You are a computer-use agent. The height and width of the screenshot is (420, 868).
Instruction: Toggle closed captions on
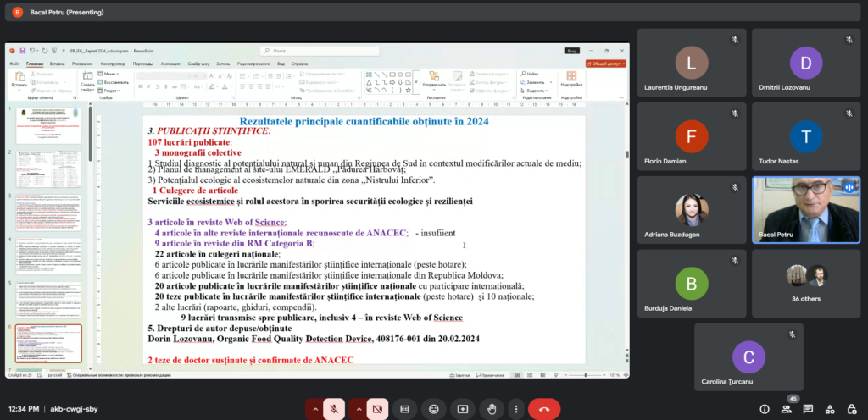[x=405, y=408]
